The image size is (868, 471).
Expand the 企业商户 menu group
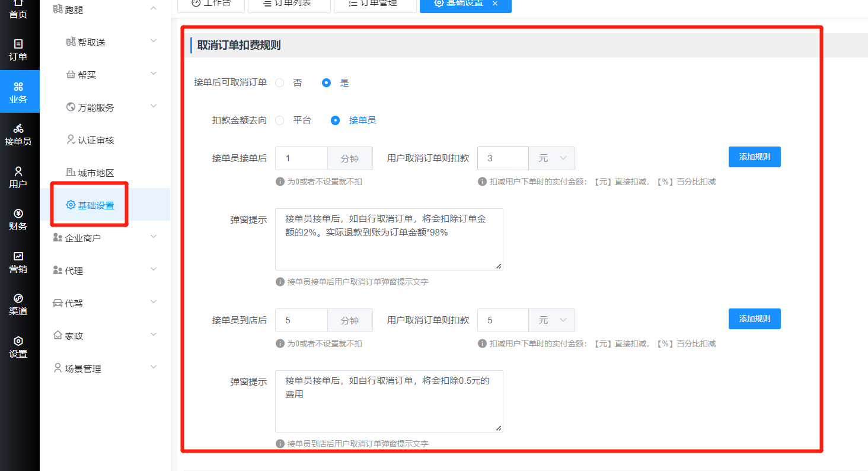coord(154,237)
